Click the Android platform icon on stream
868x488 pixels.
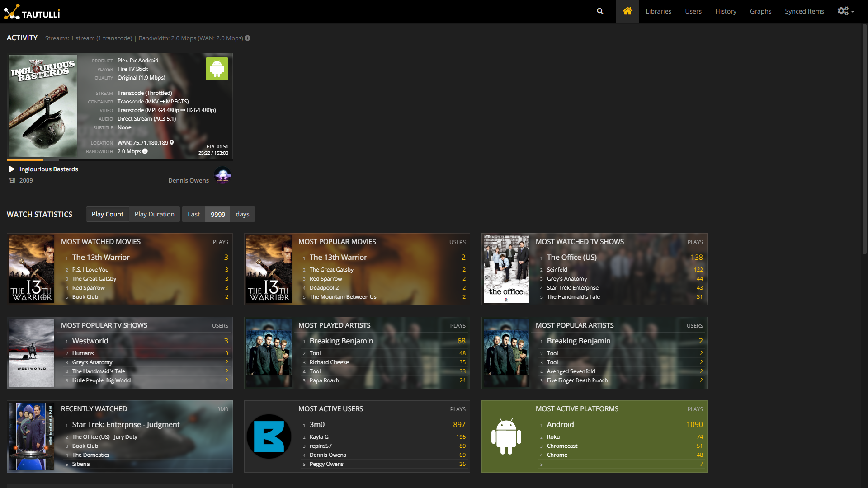coord(217,69)
